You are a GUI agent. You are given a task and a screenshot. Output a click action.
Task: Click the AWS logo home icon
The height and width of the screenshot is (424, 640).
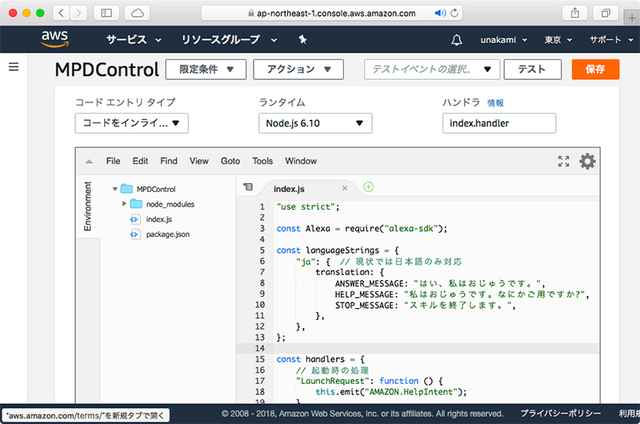(x=54, y=39)
